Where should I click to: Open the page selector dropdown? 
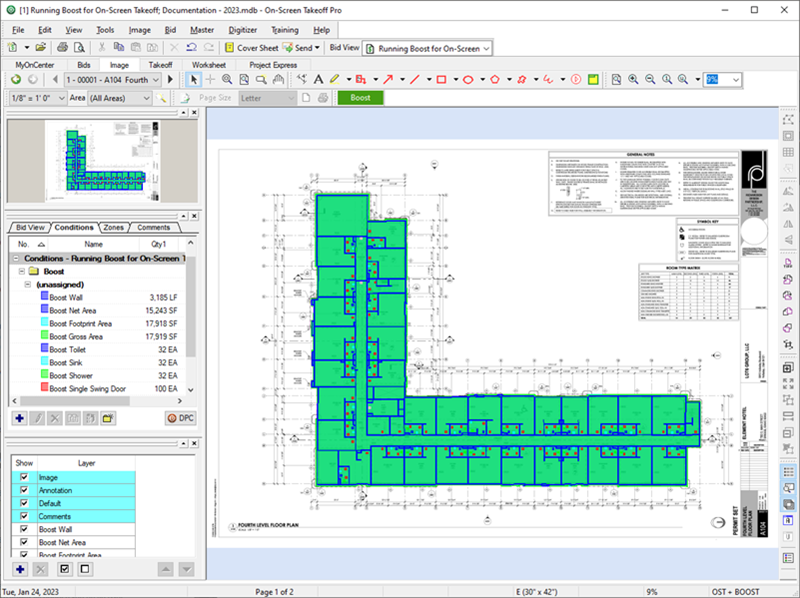[x=156, y=80]
